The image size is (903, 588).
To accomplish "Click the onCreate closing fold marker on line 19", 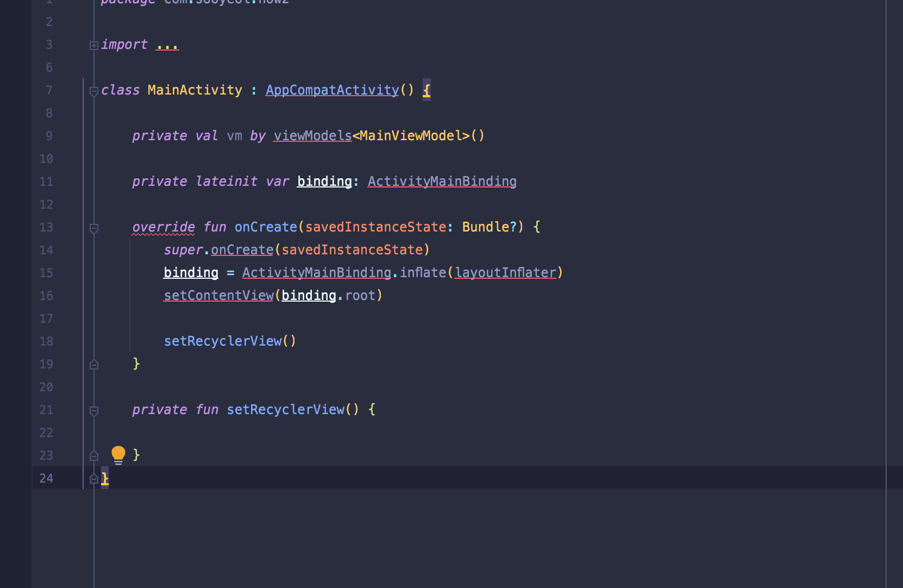I will (94, 365).
